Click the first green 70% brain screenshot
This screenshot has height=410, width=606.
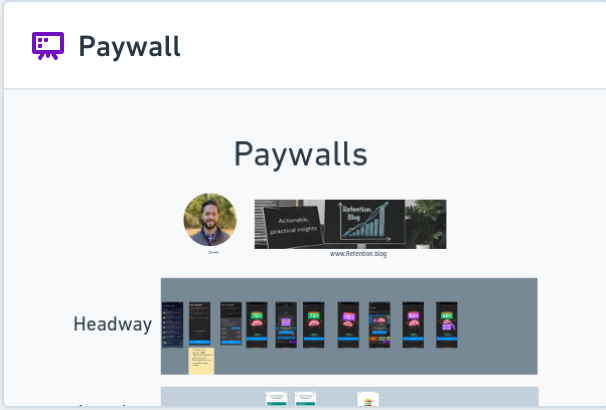click(x=257, y=325)
